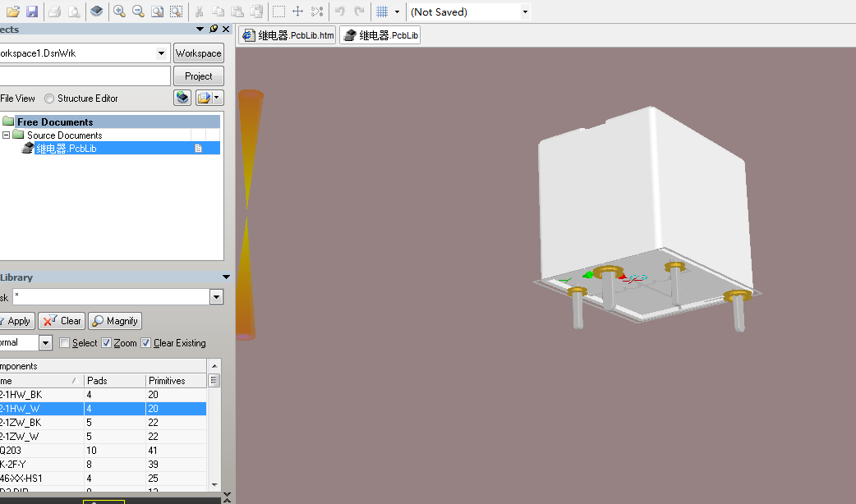This screenshot has height=504, width=856.
Task: Activate the Select Inside Area tool
Action: [279, 11]
